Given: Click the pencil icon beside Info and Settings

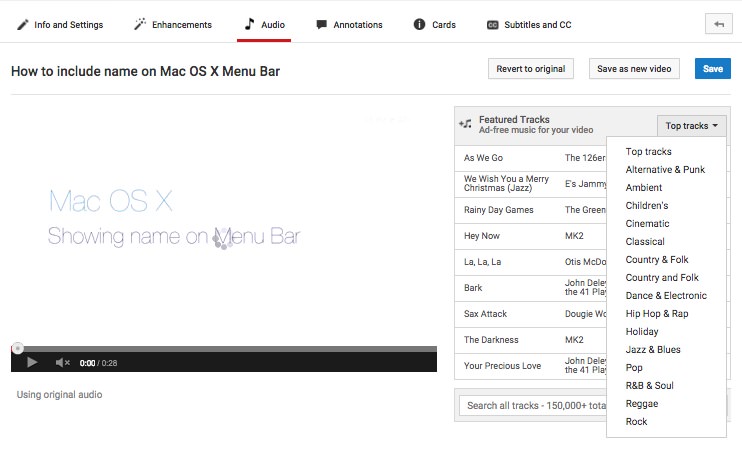Looking at the screenshot, I should coord(22,25).
